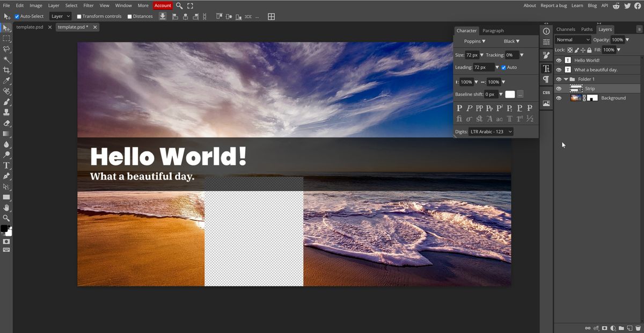The width and height of the screenshot is (644, 333).
Task: Enable the Transform controls checkbox
Action: (x=79, y=17)
